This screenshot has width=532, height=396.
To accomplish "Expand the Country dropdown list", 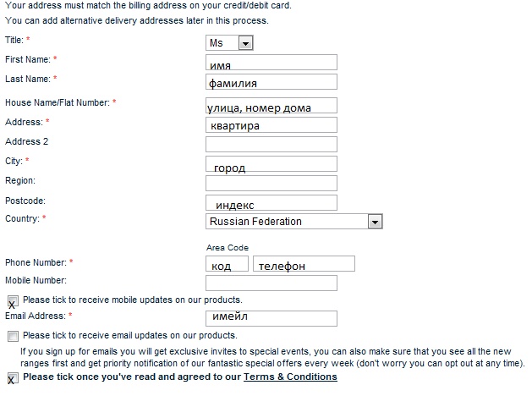I will pos(375,222).
